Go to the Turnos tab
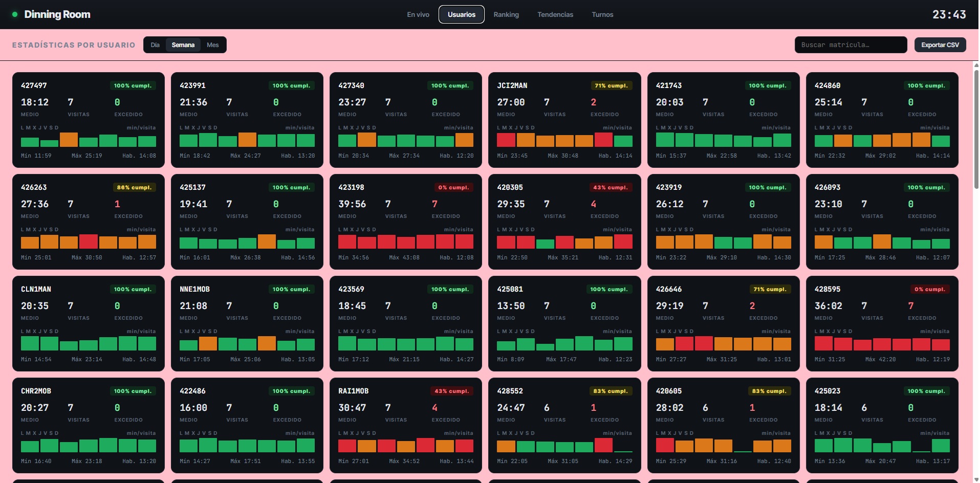The image size is (980, 483). 602,14
